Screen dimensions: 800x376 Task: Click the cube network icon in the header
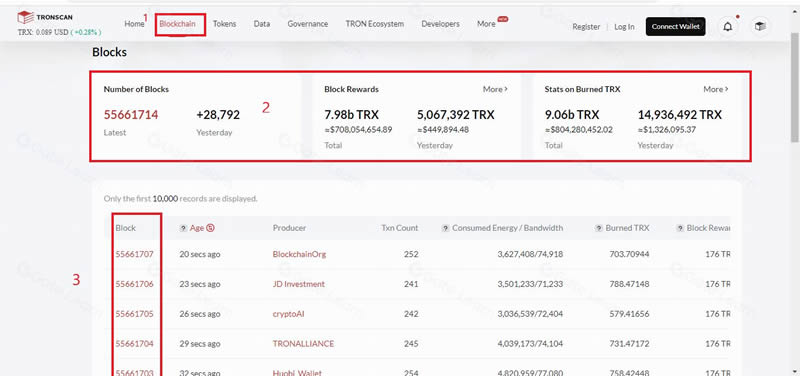760,27
